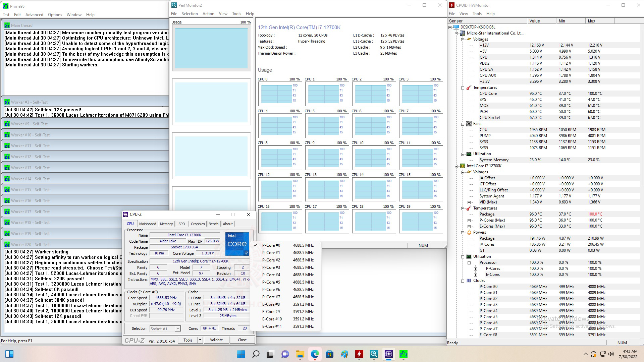Viewport: 644px width, 362px height.
Task: Click the CPU-Z taskbar icon
Action: click(x=388, y=354)
